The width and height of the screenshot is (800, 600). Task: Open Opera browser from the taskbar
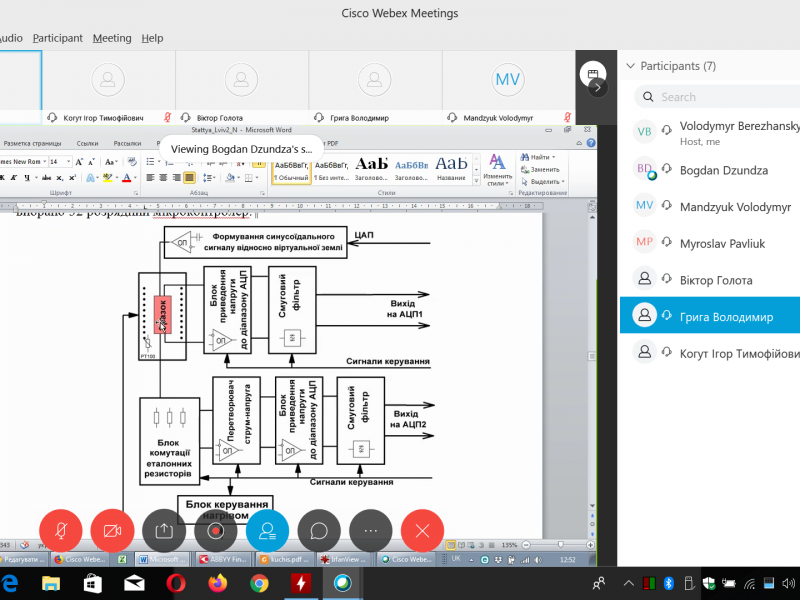174,582
